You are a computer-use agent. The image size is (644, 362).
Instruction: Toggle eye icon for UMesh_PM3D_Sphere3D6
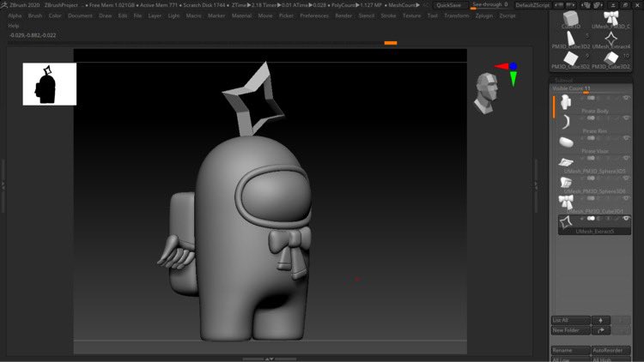click(626, 178)
